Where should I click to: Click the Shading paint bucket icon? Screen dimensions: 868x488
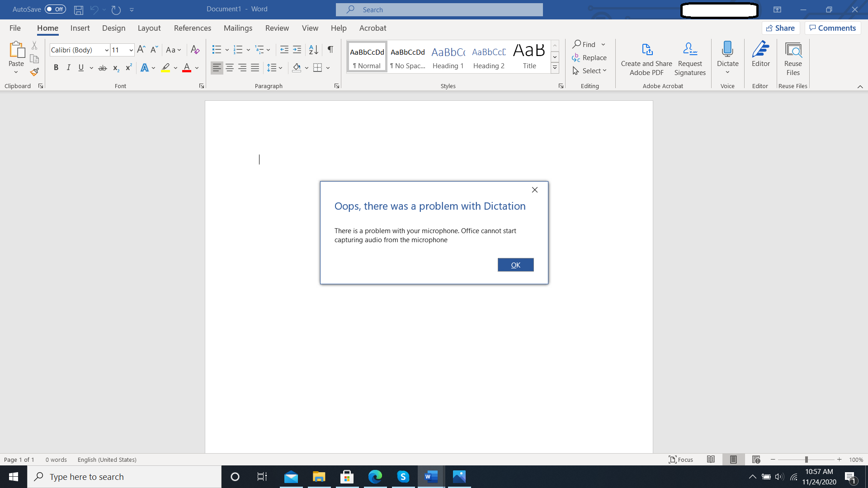[x=297, y=68]
